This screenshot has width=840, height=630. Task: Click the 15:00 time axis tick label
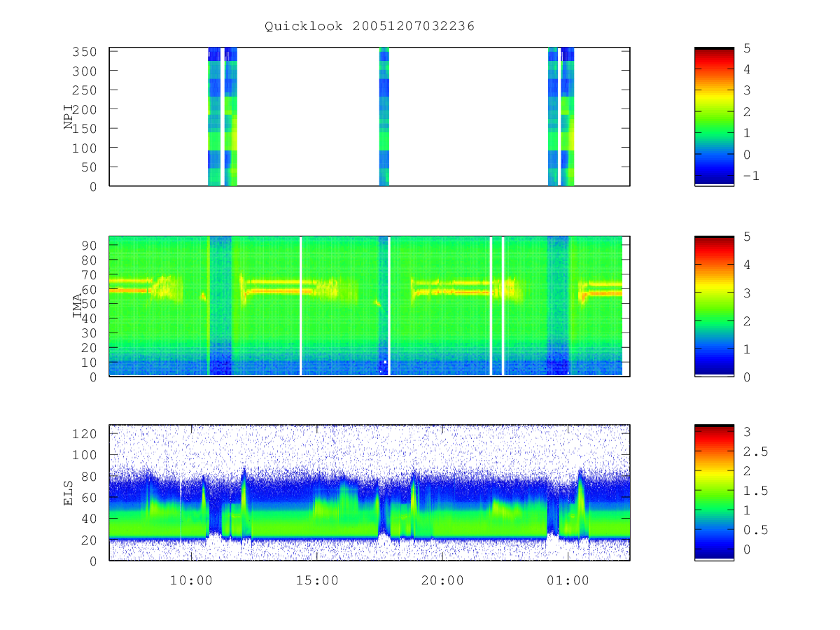click(x=317, y=580)
